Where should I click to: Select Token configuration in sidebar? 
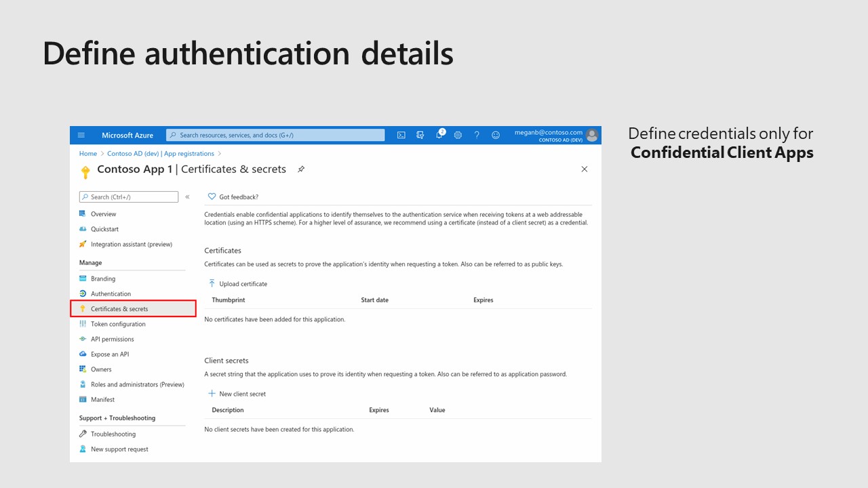117,324
